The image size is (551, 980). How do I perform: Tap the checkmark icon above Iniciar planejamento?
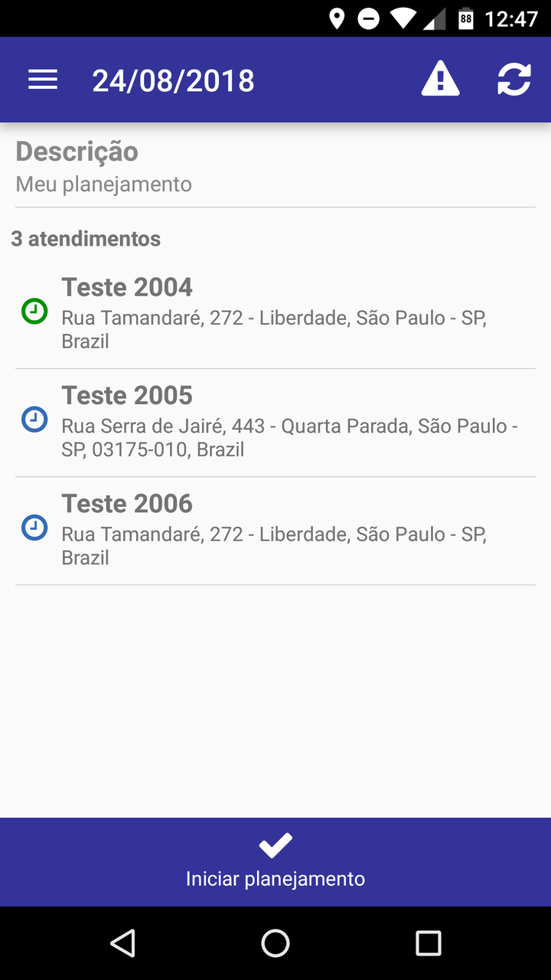pos(275,845)
